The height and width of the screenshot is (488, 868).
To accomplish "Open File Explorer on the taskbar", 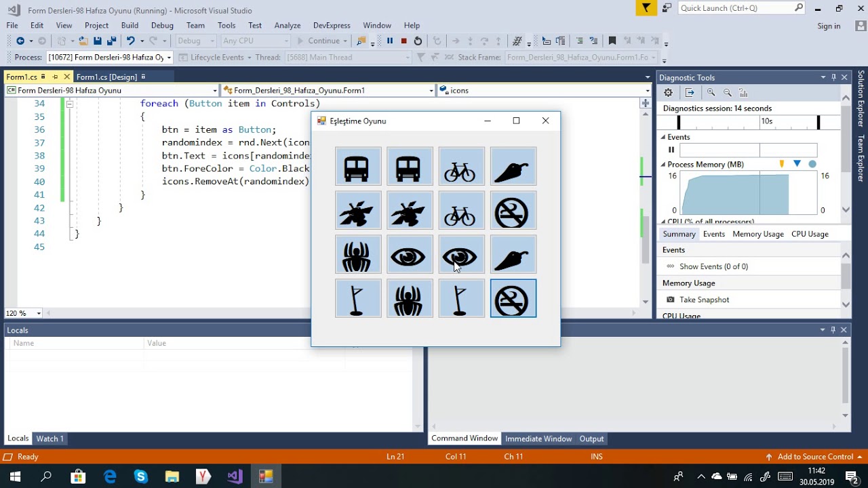I will pos(172,476).
